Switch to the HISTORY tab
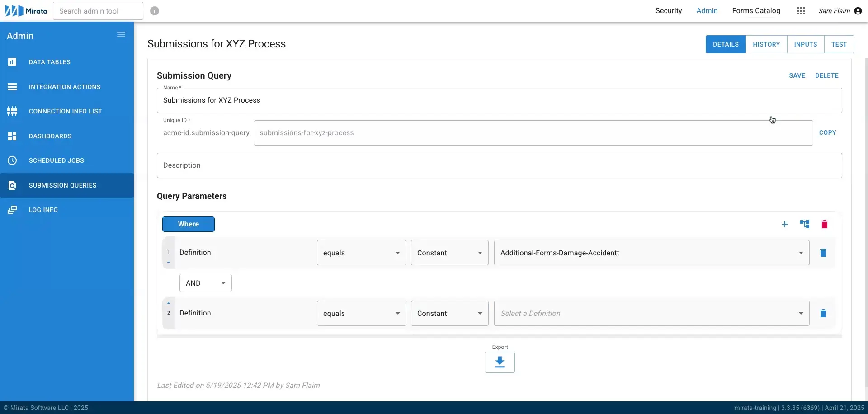This screenshot has width=868, height=414. 767,44
